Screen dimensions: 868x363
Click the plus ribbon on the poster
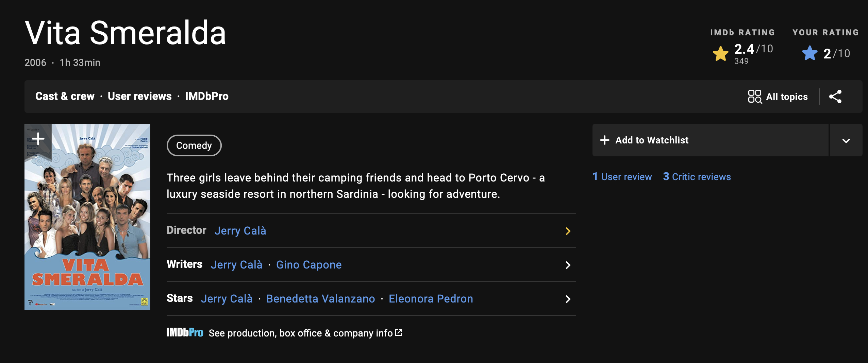click(x=38, y=138)
